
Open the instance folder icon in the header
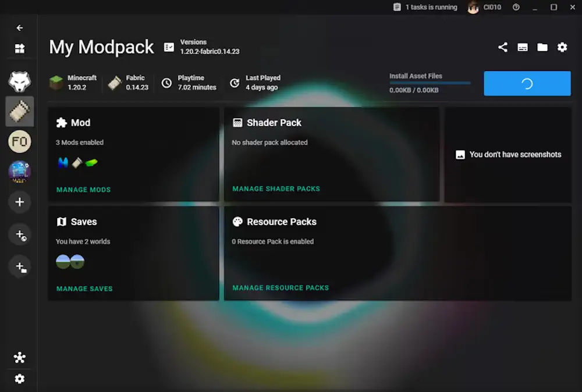542,48
